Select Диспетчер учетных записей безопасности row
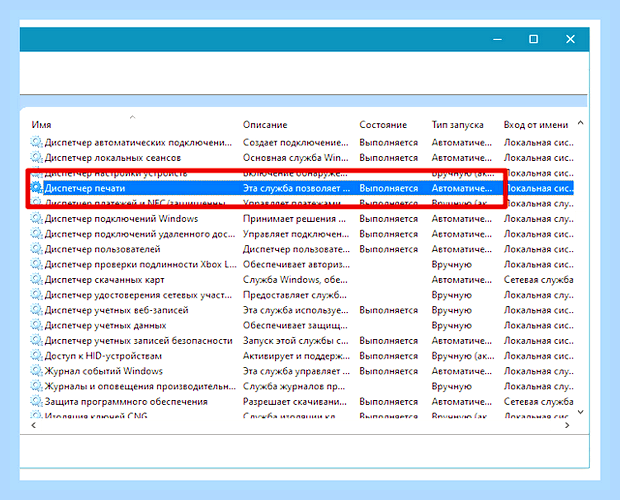The height and width of the screenshot is (500, 620). tap(302, 340)
